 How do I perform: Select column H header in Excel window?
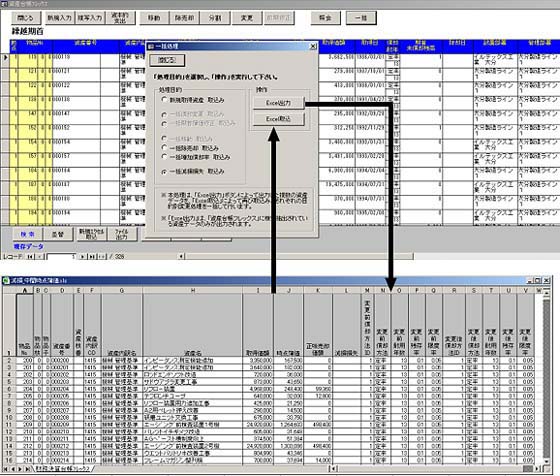192,290
